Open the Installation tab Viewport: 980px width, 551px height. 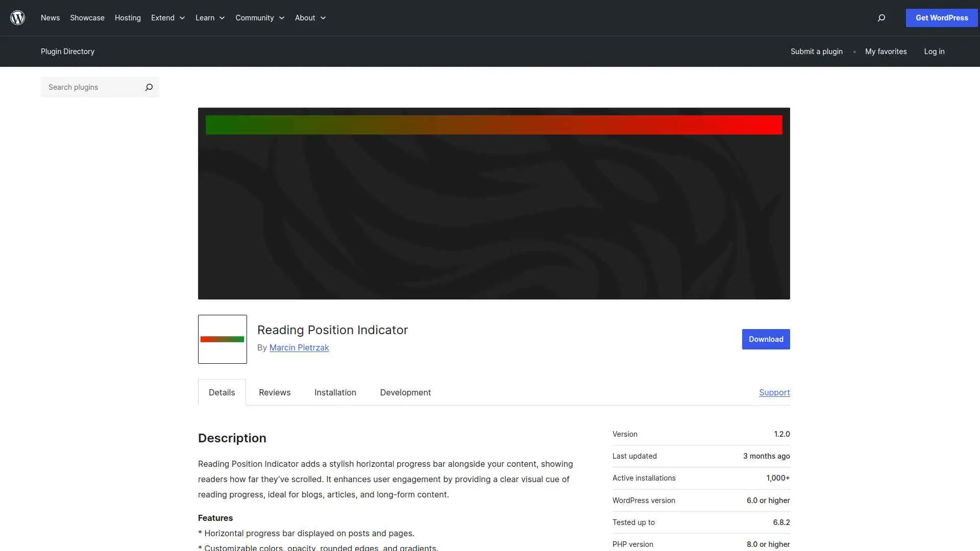[x=335, y=392]
